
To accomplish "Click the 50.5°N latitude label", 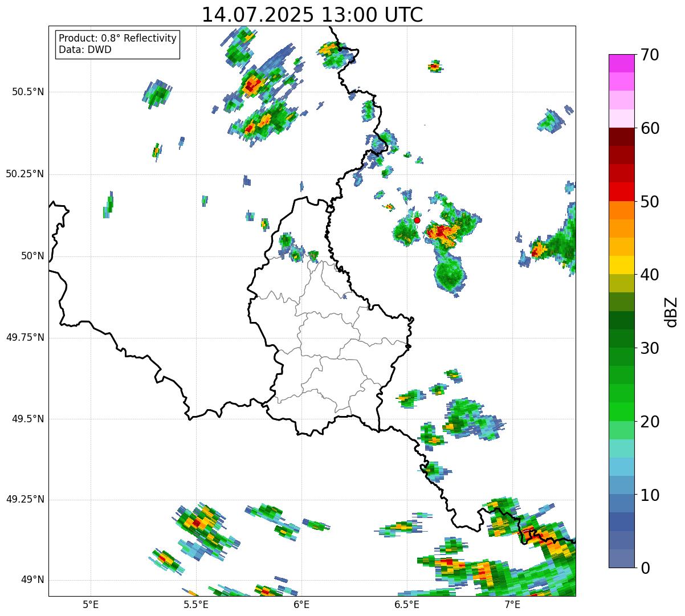I will 28,92.
